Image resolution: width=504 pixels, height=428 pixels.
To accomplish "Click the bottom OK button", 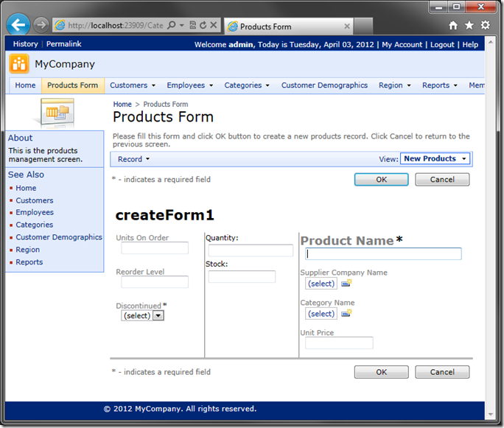I will point(381,372).
